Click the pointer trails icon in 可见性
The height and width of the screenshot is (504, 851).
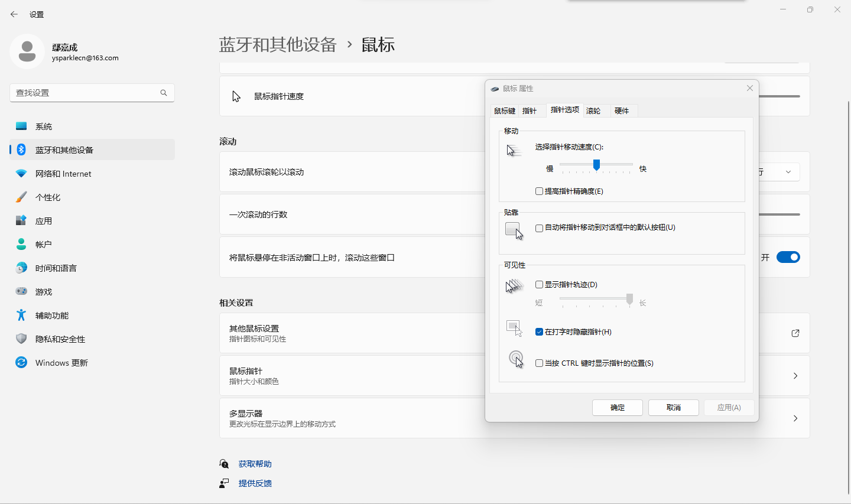point(515,287)
